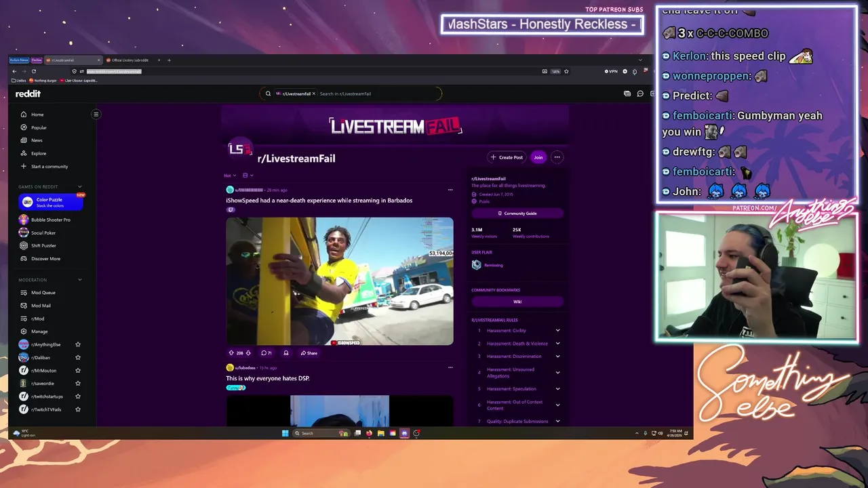Give an award to iShowSpeed post

285,353
